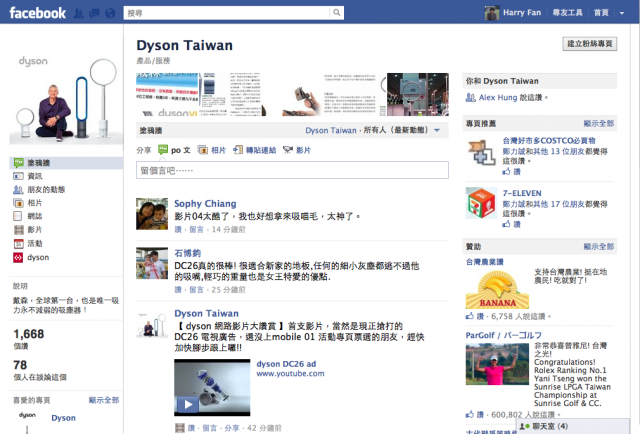The height and width of the screenshot is (434, 640).
Task: Show all sponsored ads via 顯示全部
Action: pos(598,247)
